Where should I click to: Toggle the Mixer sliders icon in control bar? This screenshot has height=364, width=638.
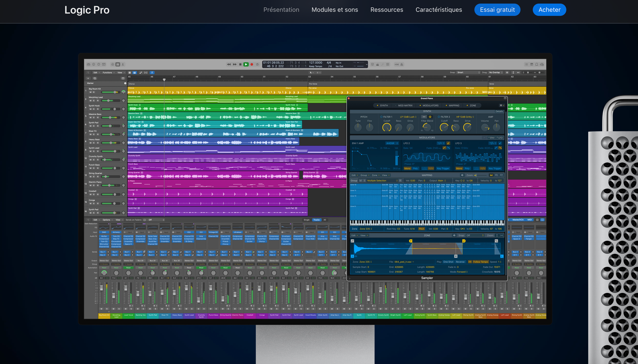118,64
